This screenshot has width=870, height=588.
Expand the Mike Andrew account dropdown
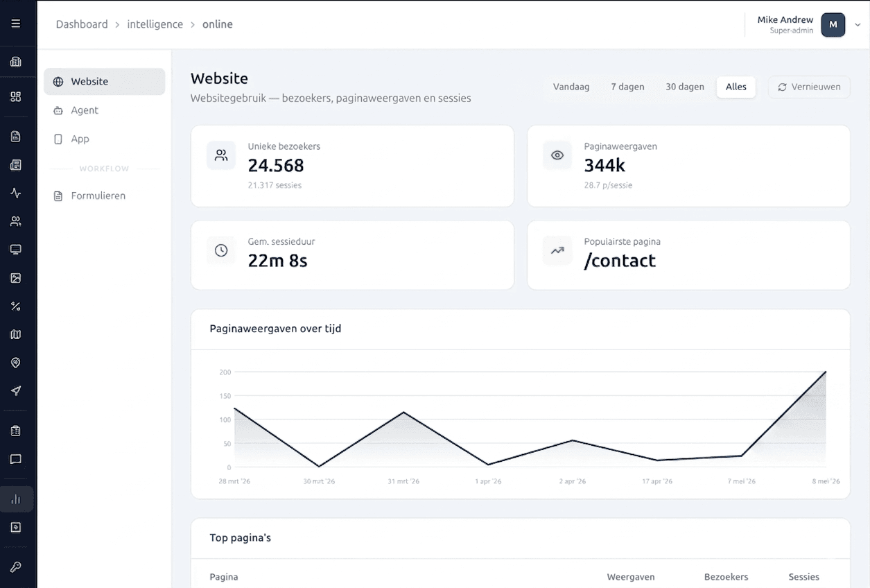858,24
